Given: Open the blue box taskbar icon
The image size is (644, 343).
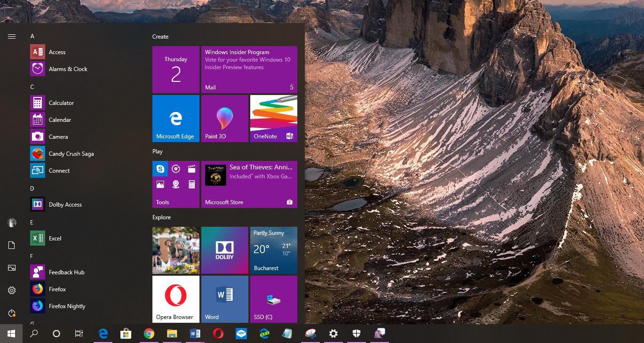Looking at the screenshot, I should coord(241,334).
